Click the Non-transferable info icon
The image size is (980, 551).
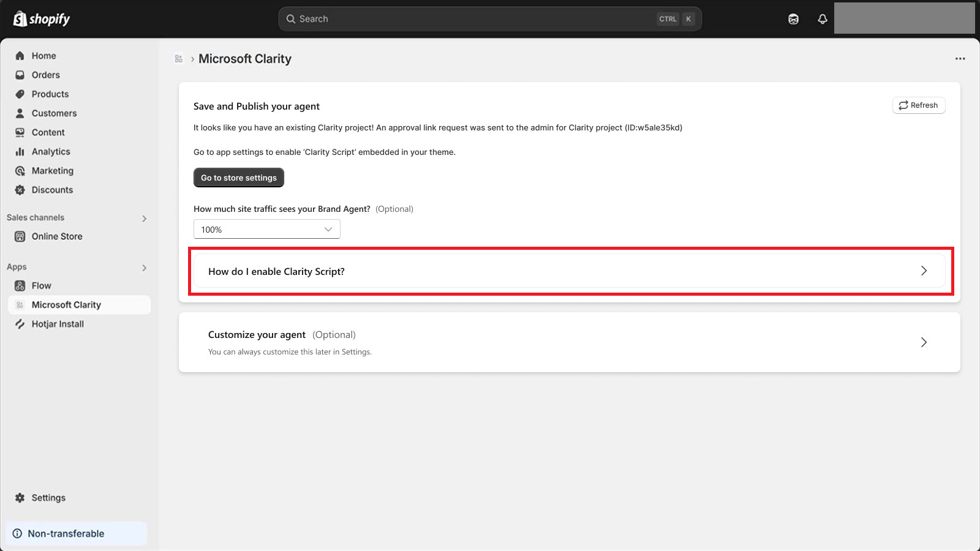(x=17, y=533)
